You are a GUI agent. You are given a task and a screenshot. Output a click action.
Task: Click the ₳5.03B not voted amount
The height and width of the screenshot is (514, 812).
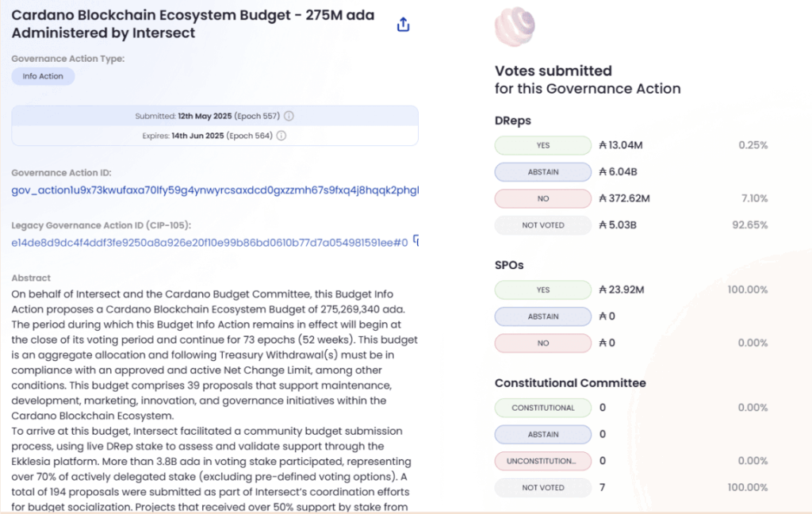pos(618,225)
